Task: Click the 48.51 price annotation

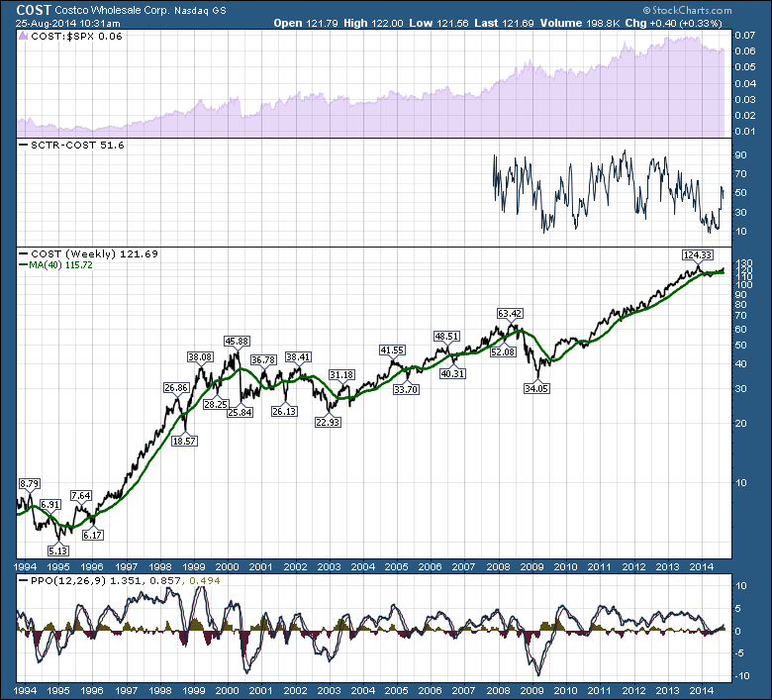Action: pos(446,336)
